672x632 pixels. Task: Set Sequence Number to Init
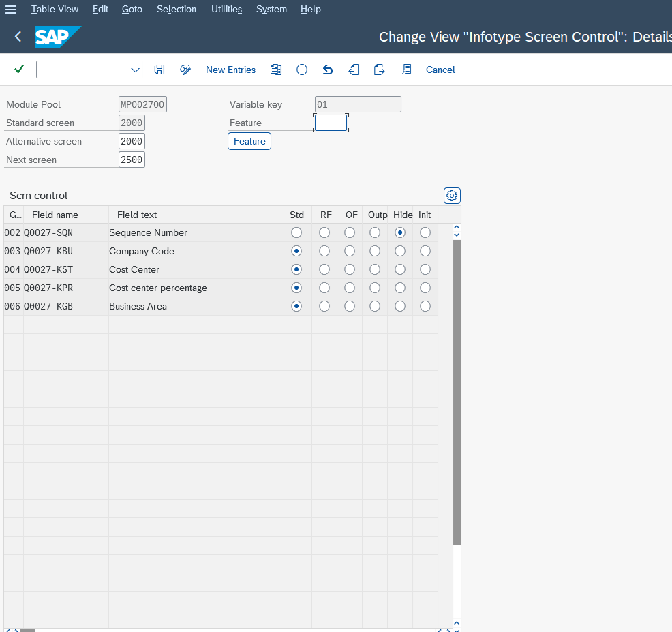coord(425,232)
